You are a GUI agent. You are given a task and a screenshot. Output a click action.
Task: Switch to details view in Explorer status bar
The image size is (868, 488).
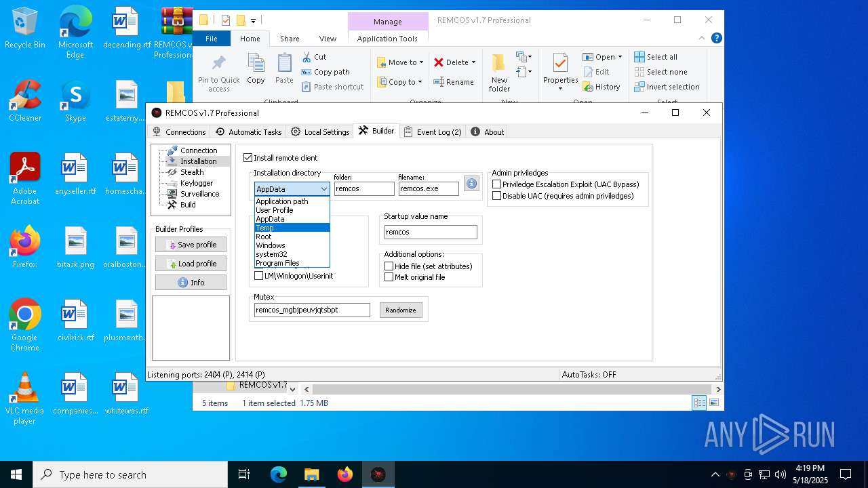point(699,403)
